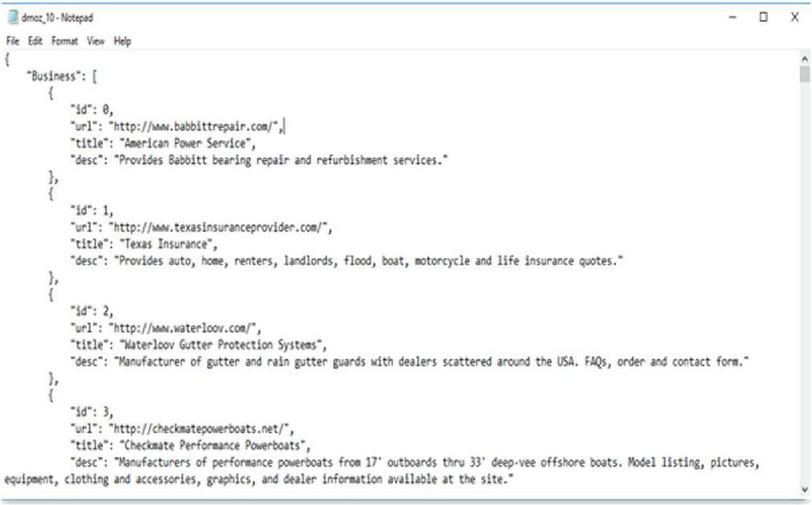812x505 pixels.
Task: Open the Edit menu
Action: click(35, 41)
